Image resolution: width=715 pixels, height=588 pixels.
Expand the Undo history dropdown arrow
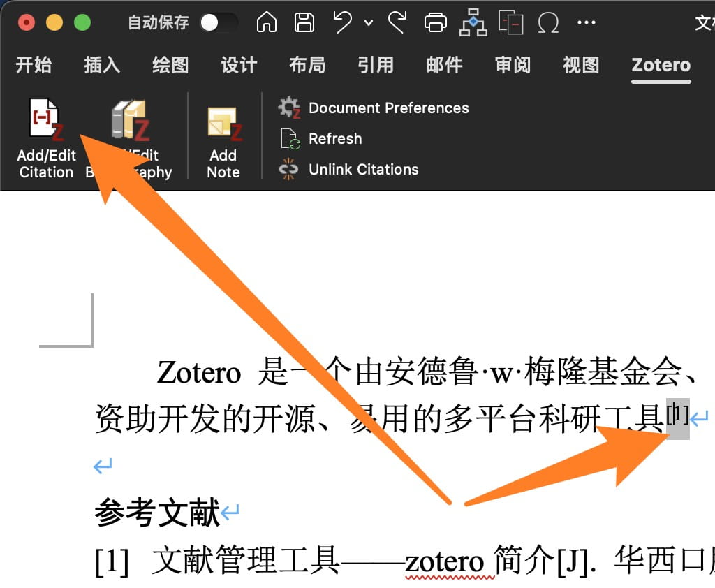(369, 24)
